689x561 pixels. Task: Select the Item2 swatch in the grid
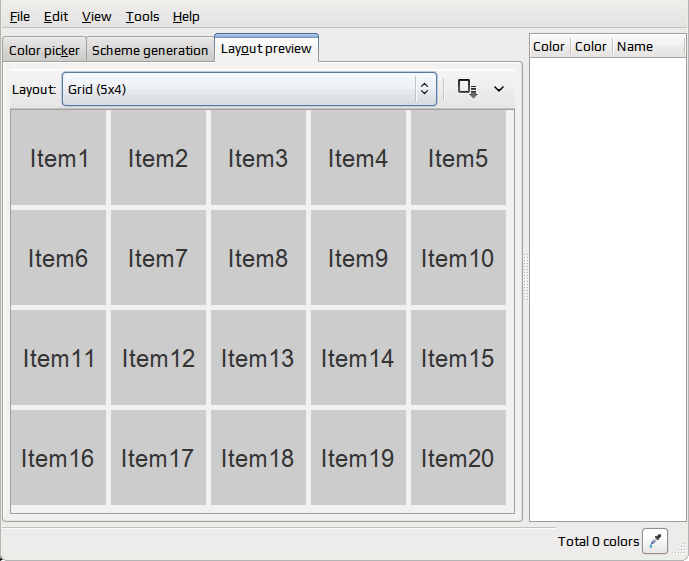[158, 158]
